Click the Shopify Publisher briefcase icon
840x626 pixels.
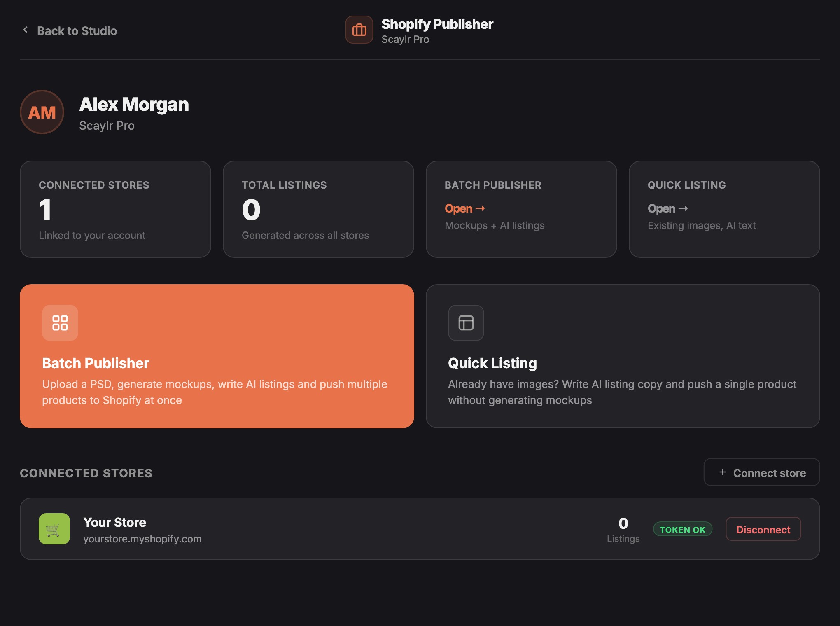click(x=359, y=30)
